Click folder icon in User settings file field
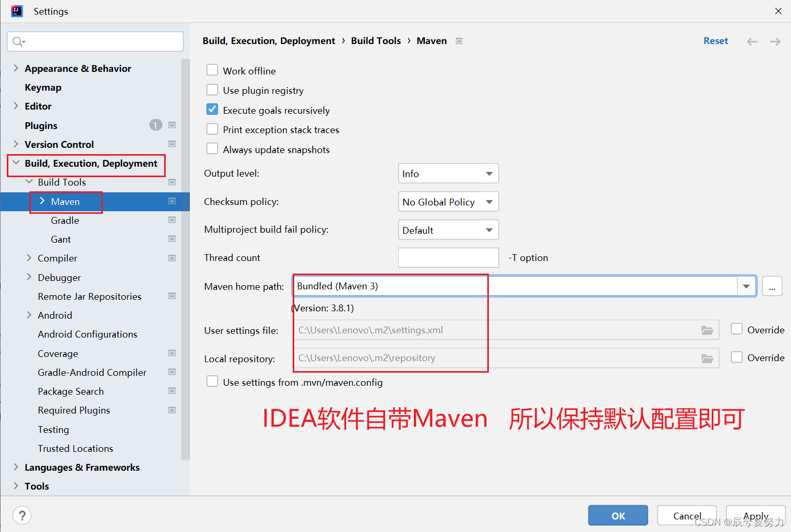Viewport: 791px width, 532px height. [707, 330]
